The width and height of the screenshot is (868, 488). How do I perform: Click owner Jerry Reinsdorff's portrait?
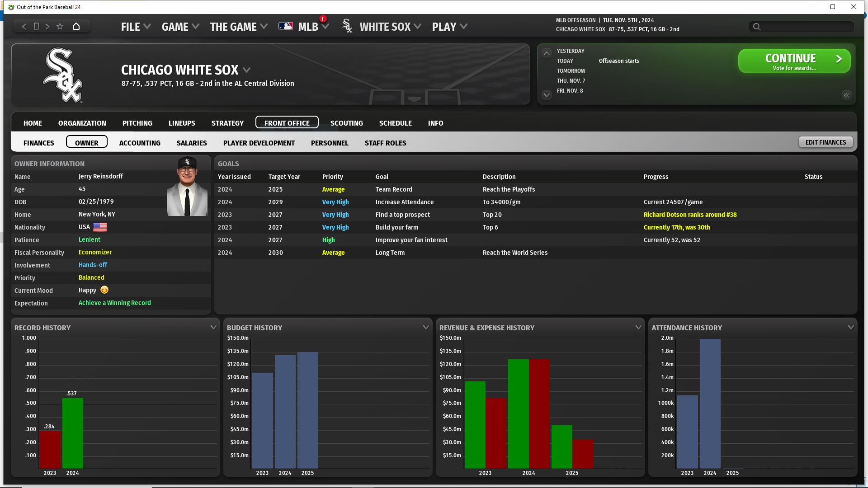187,187
